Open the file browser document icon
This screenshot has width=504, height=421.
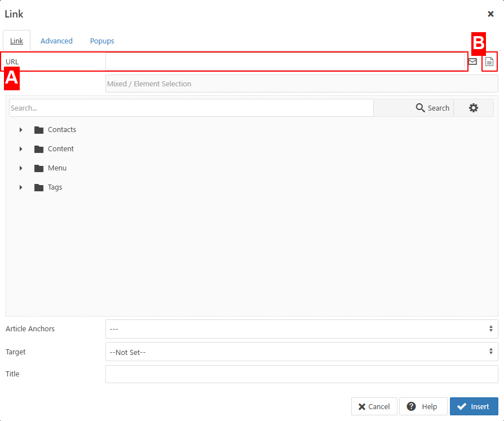[x=489, y=62]
